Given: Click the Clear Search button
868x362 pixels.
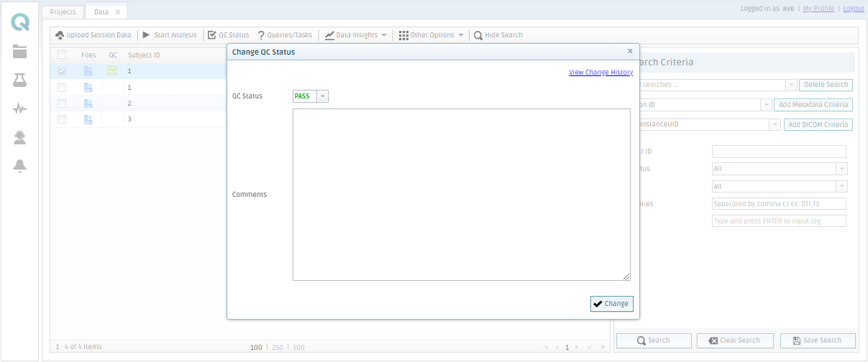Looking at the screenshot, I should coord(735,340).
